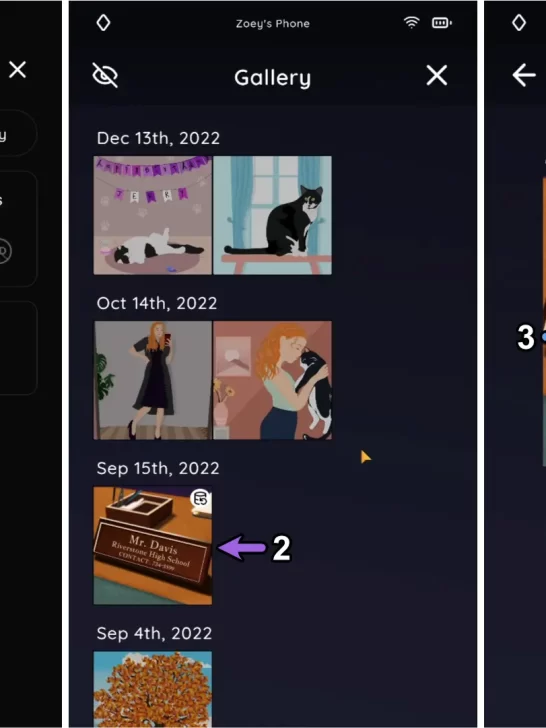Viewport: 546px width, 728px height.
Task: Tap the circular profile icon in left panel
Action: click(4, 251)
